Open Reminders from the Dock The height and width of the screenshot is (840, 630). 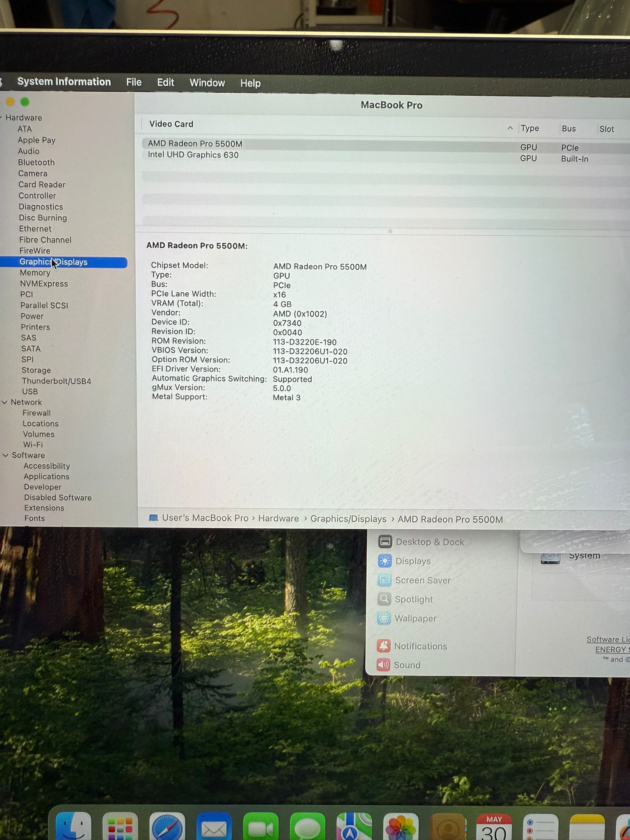coord(541,826)
